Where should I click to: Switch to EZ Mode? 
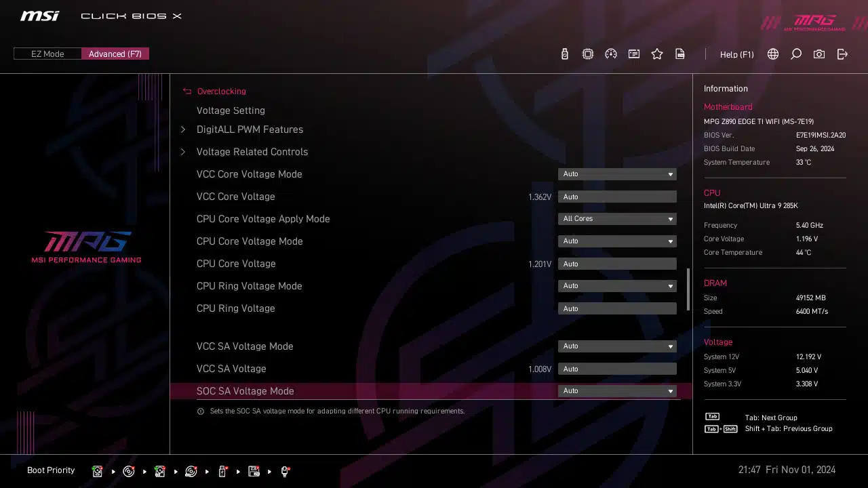[47, 54]
